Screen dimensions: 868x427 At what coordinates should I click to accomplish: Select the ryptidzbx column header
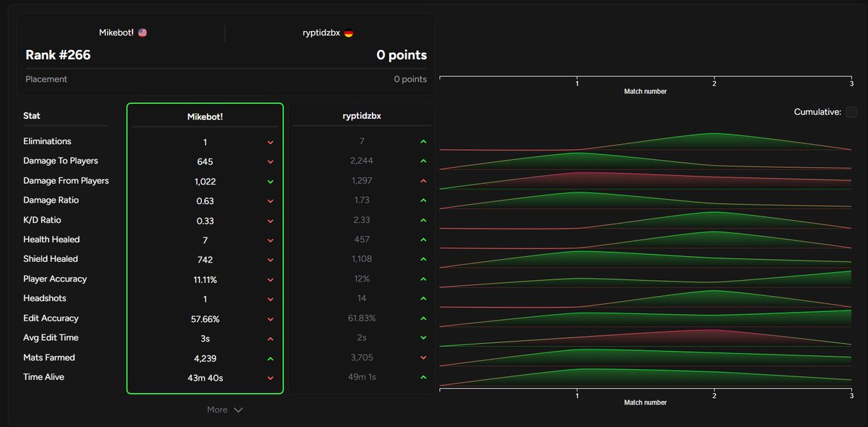(361, 116)
